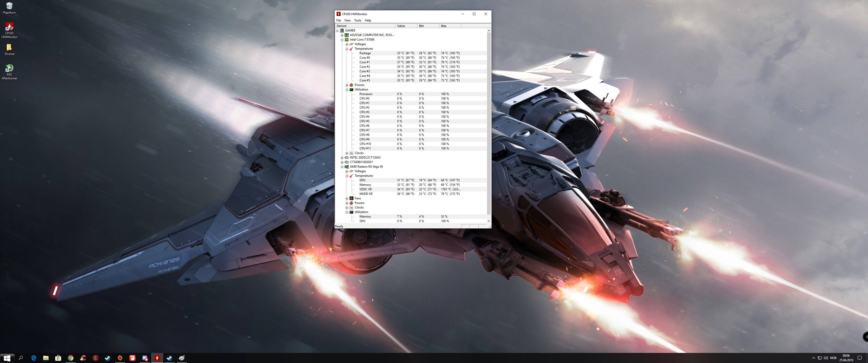Open the Tools menu in HWMonitor
868x363 pixels.
[x=358, y=20]
